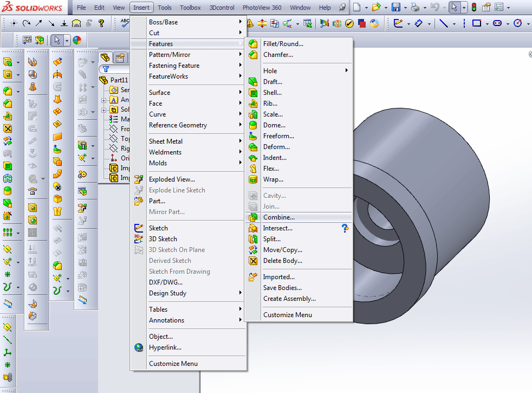Viewport: 532px width, 393px height.
Task: Click the Move/Copy bodies icon
Action: coord(253,250)
